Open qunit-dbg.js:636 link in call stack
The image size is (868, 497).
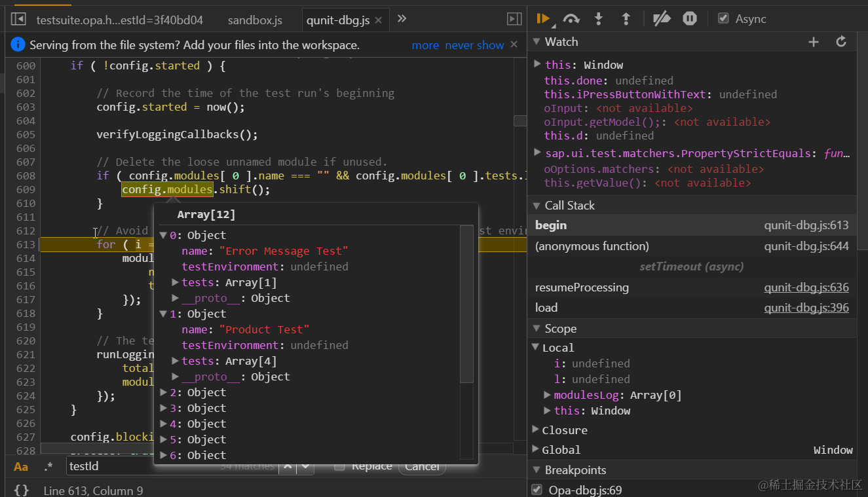point(806,287)
